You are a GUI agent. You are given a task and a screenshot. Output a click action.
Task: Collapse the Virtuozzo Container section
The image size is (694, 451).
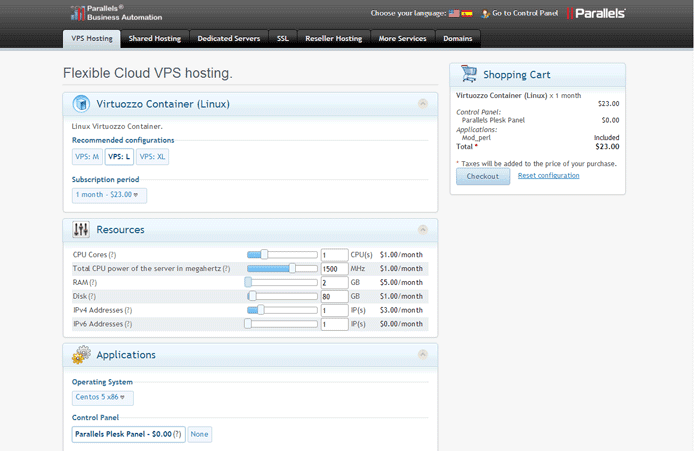(x=423, y=104)
